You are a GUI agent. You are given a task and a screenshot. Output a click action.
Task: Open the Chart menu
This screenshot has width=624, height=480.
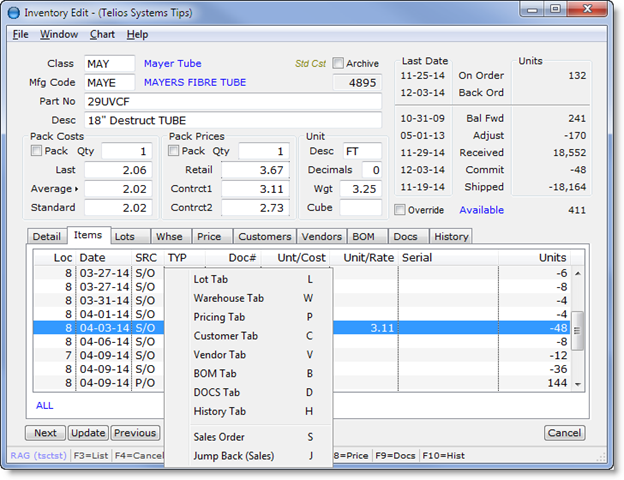[x=102, y=34]
